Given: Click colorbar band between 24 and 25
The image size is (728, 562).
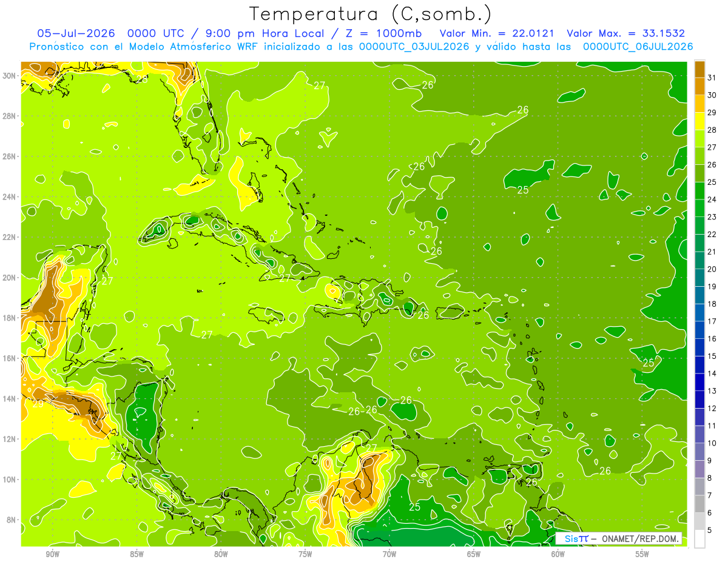Looking at the screenshot, I should [699, 190].
